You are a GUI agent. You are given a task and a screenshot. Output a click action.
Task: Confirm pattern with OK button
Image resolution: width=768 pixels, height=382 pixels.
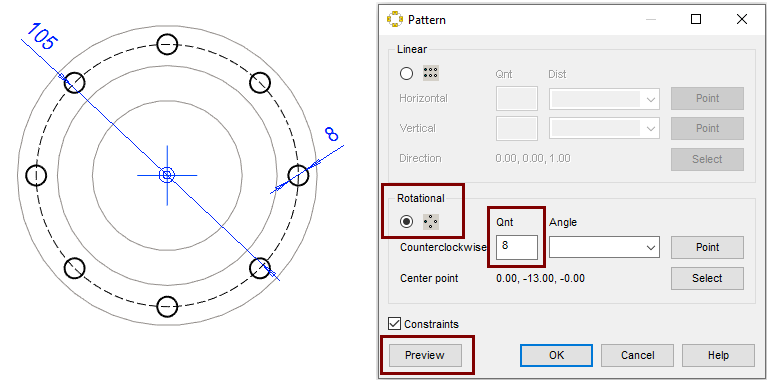[x=556, y=356]
